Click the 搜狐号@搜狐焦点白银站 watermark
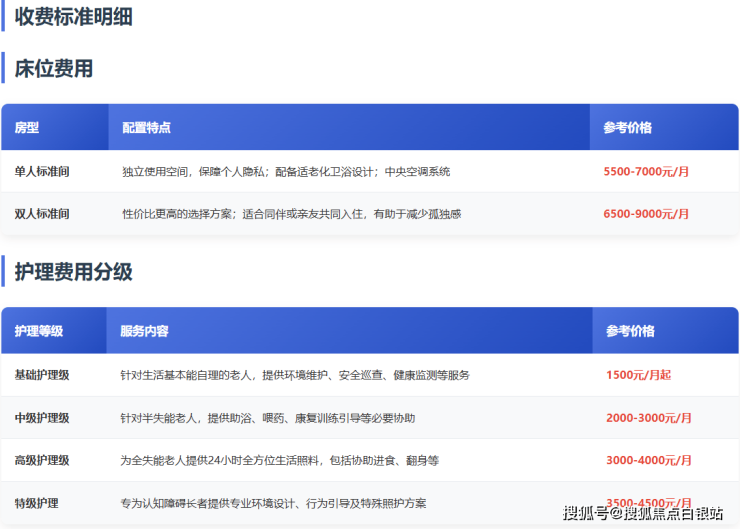The width and height of the screenshot is (740, 529). 642,514
